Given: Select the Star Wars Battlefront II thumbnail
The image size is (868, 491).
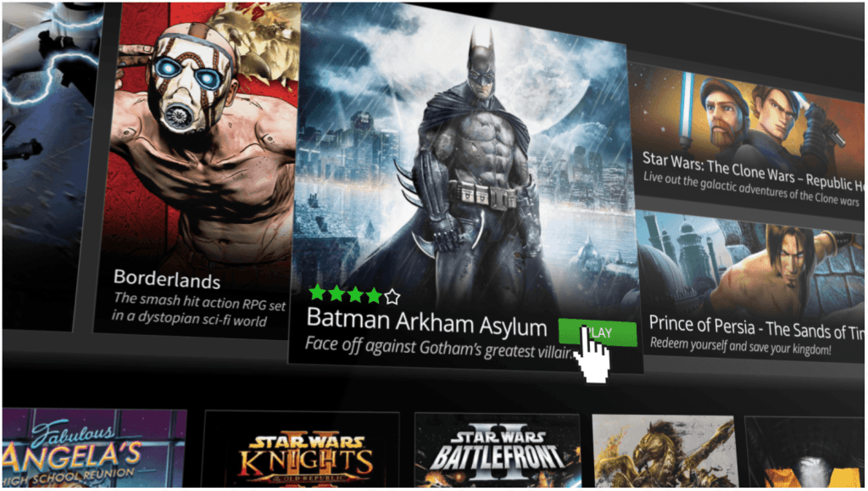Looking at the screenshot, I should (497, 450).
